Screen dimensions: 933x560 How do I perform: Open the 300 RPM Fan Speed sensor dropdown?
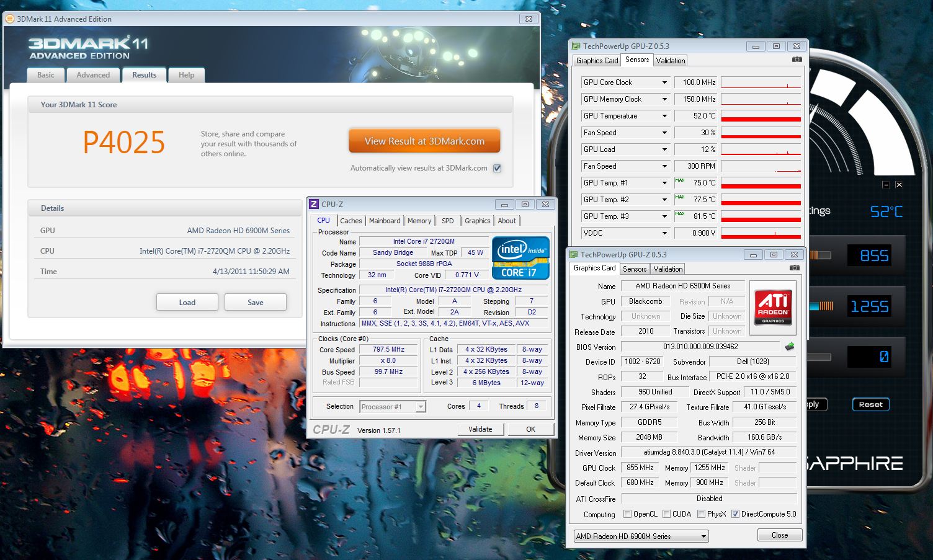point(664,166)
